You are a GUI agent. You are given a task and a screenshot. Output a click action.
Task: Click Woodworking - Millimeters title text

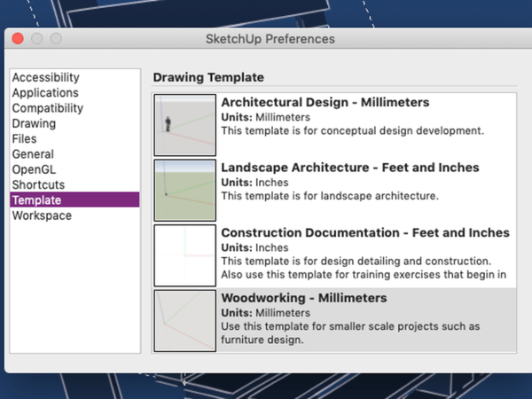click(x=304, y=298)
